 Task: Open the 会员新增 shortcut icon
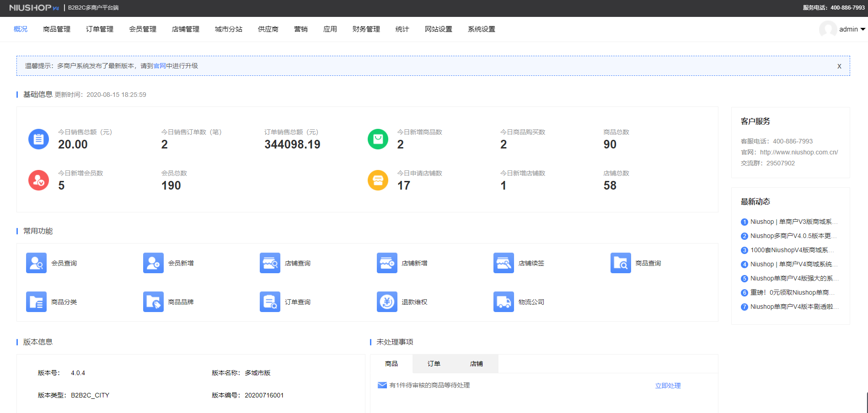(153, 263)
